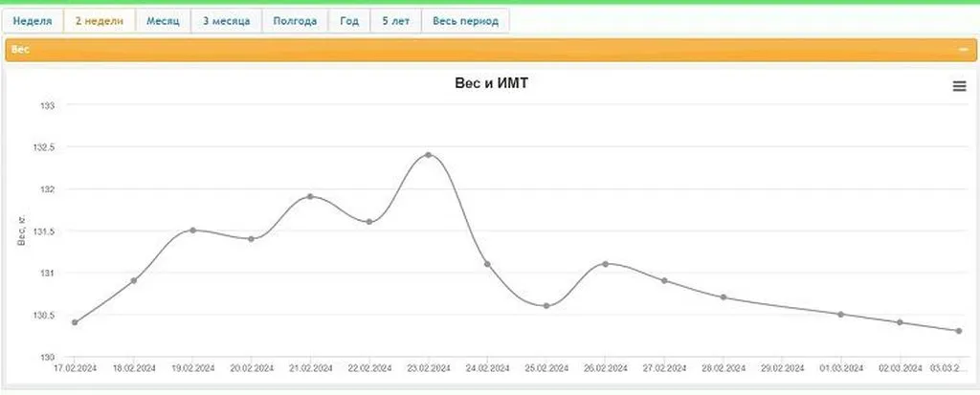Click the data point for 19.02.2024

[x=192, y=230]
